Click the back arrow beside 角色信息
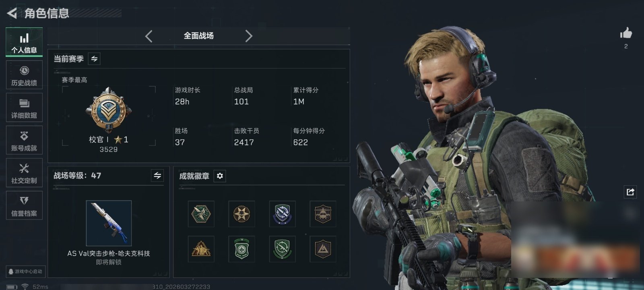This screenshot has height=290, width=644. pyautogui.click(x=12, y=13)
